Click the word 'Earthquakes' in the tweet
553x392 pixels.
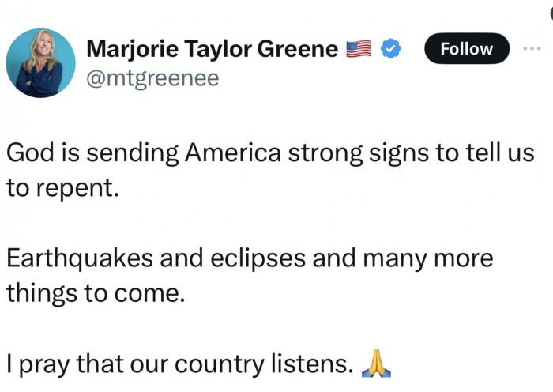[x=80, y=258]
